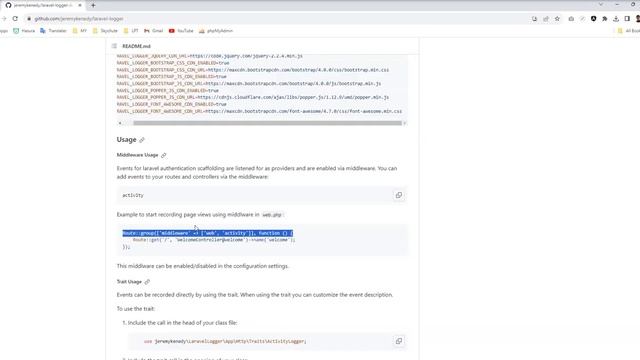The image size is (640, 360).
Task: Click the LARAVEL_LOGGER_BOOTSTRAP_CSS_CDN_URL env line
Action: (253, 70)
